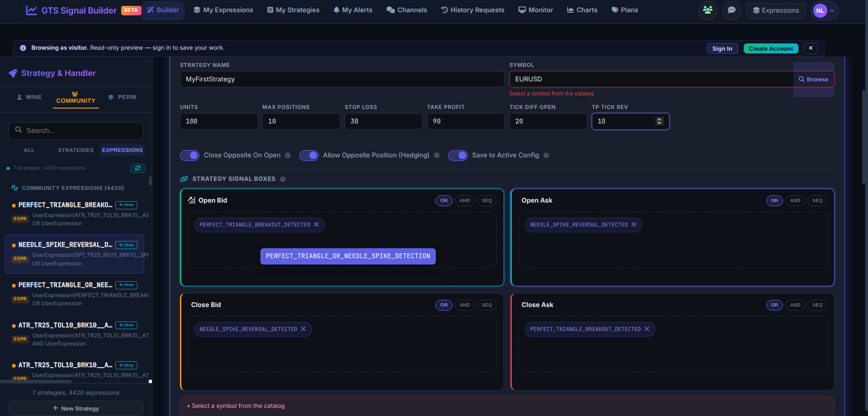Select the PERM tab
Image resolution: width=868 pixels, height=416 pixels.
pyautogui.click(x=123, y=97)
